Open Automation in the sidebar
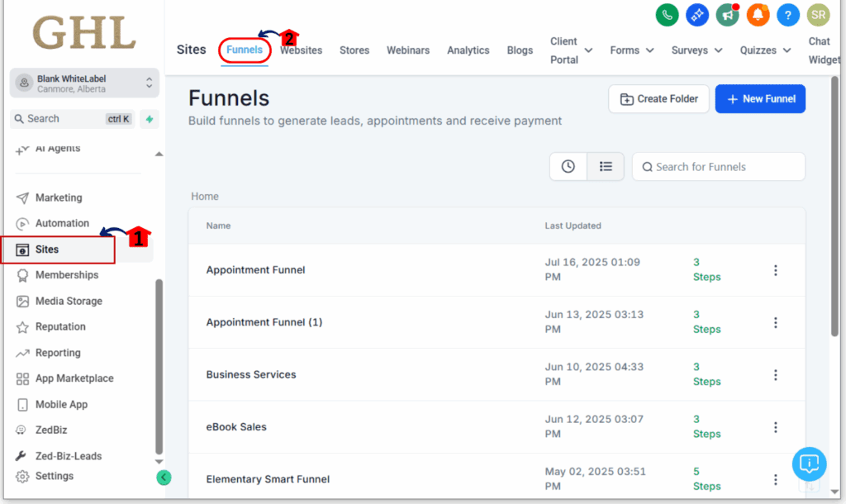The width and height of the screenshot is (846, 504). pyautogui.click(x=62, y=223)
